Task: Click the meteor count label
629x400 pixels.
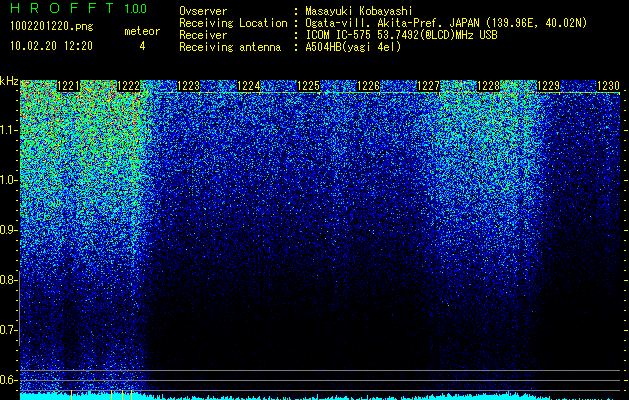Action: click(x=142, y=31)
